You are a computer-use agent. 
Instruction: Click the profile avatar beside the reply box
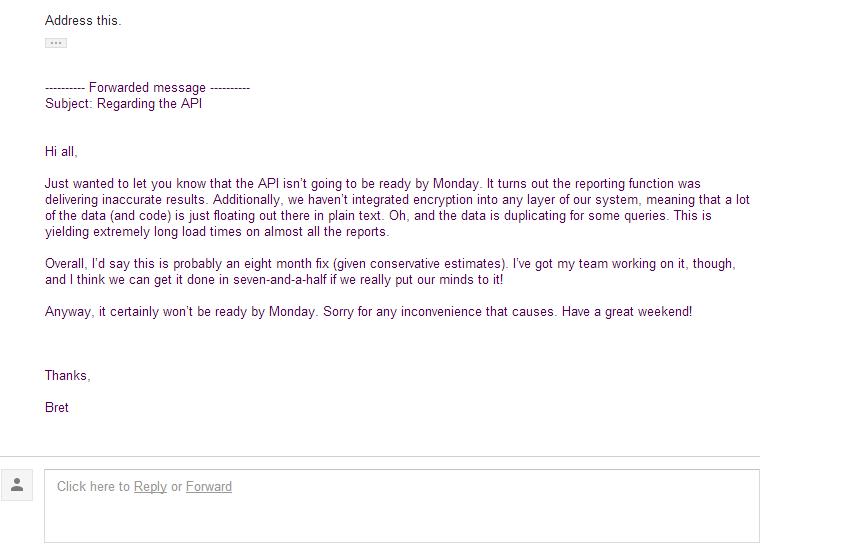tap(17, 485)
